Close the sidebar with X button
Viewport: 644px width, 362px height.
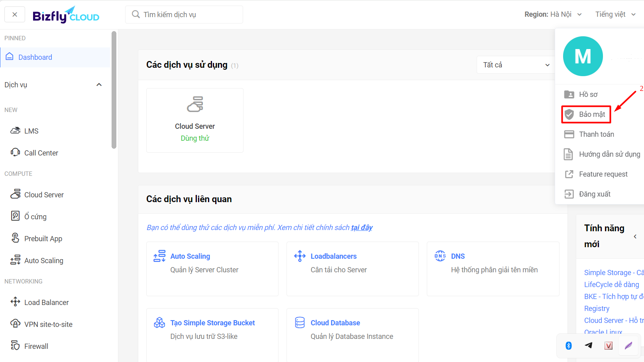15,14
